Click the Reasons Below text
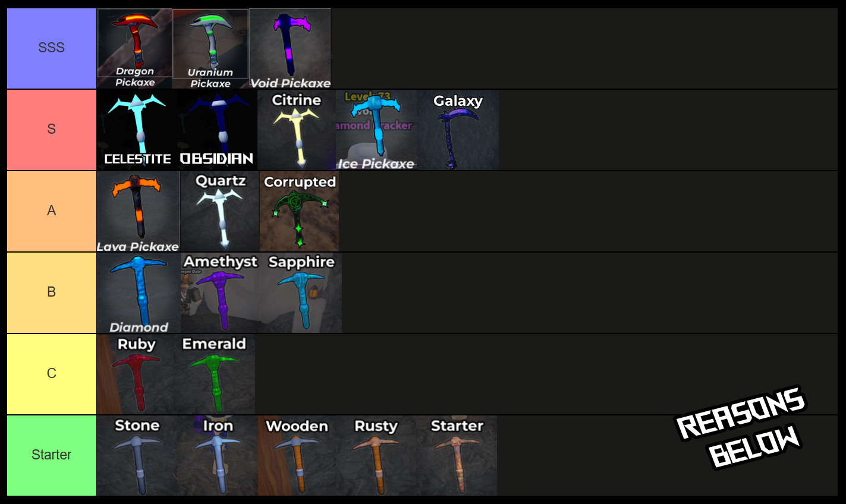Image resolution: width=846 pixels, height=504 pixels. click(x=741, y=427)
